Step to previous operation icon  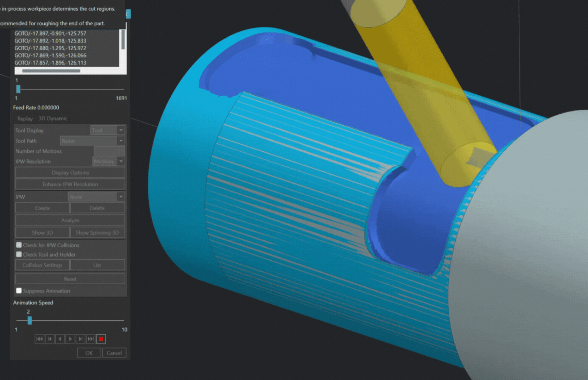(x=50, y=339)
